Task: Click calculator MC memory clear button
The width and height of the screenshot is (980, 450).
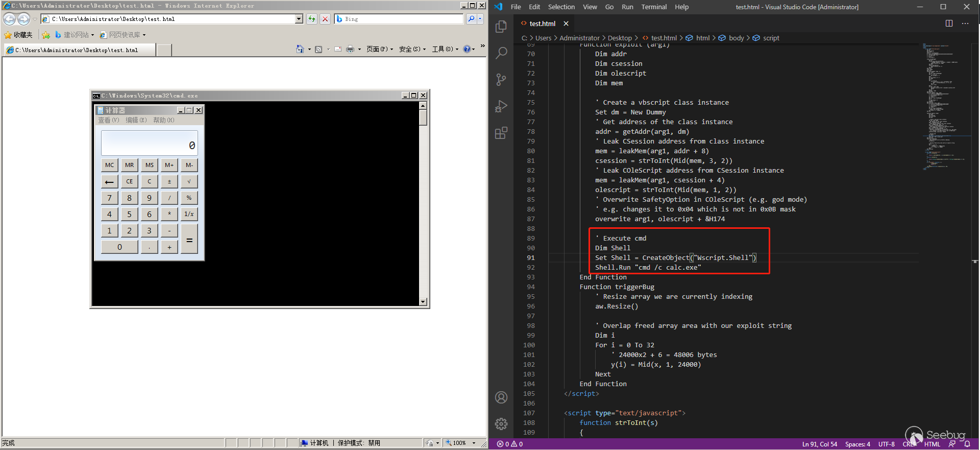Action: coord(110,165)
